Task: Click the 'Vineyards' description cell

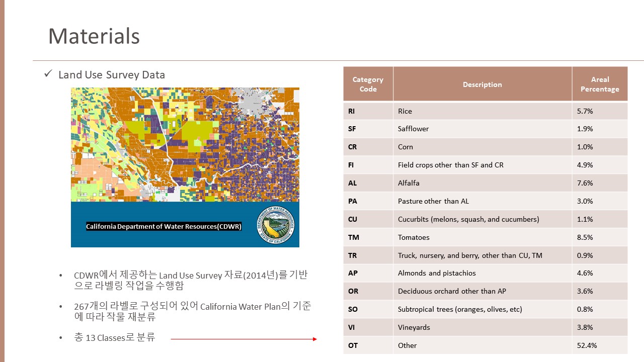Action: (482, 327)
